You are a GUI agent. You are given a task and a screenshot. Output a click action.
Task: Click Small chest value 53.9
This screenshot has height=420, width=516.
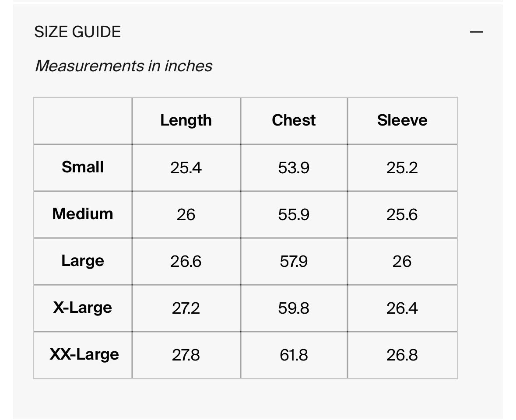click(294, 168)
